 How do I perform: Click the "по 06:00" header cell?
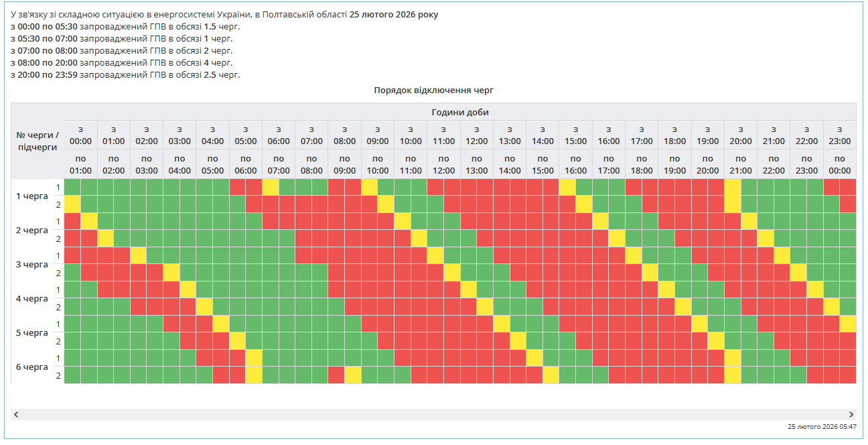245,164
